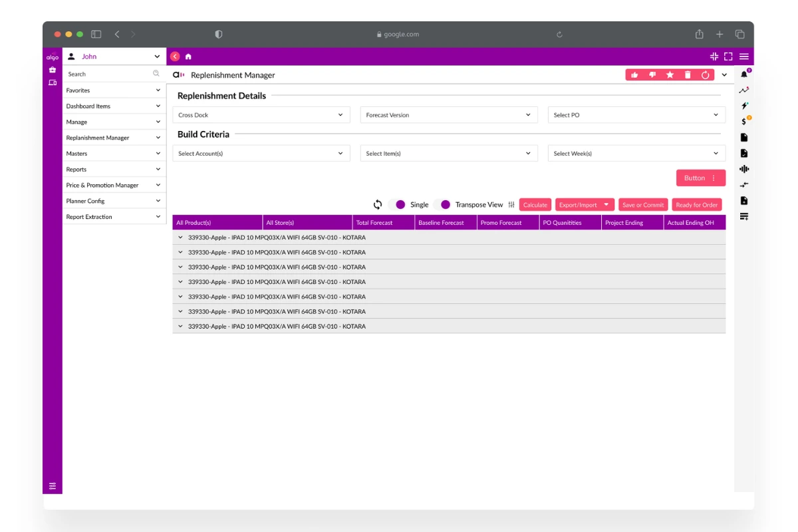Viewport: 798px width, 532px height.
Task: Toggle the Single switch
Action: pyautogui.click(x=398, y=205)
